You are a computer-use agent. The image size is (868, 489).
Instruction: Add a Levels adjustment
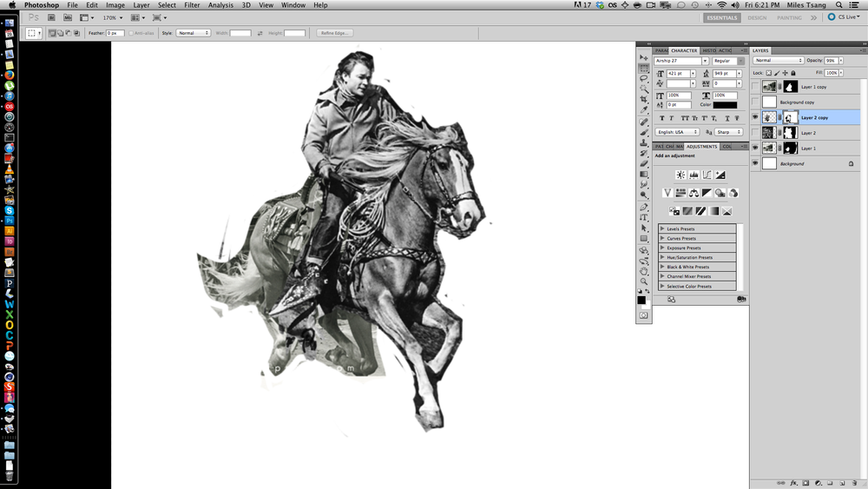[x=694, y=175]
